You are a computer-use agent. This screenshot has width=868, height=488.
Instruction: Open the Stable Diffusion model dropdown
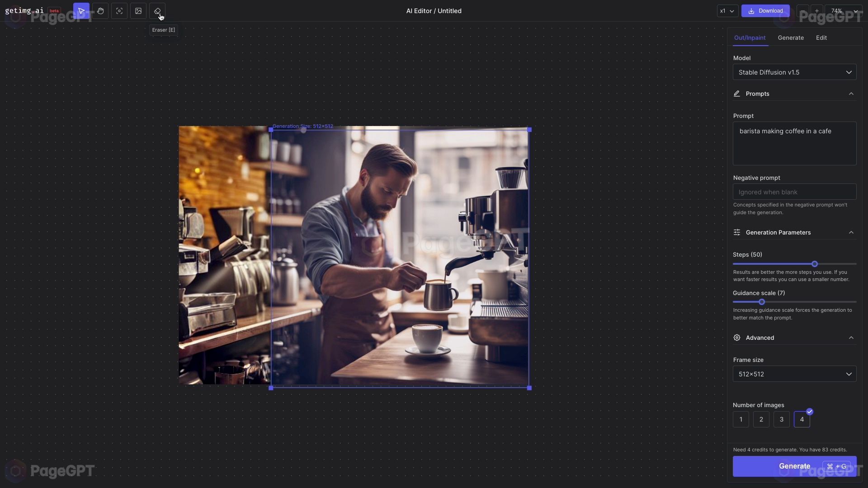tap(794, 71)
